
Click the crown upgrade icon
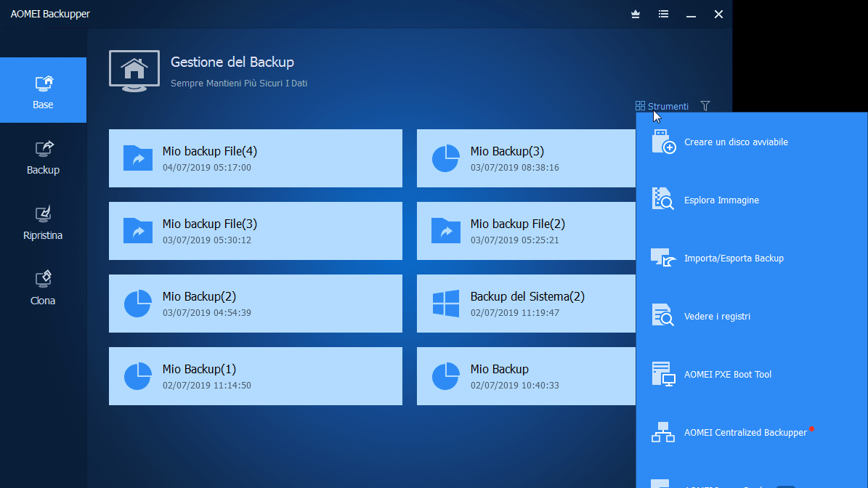(x=636, y=14)
